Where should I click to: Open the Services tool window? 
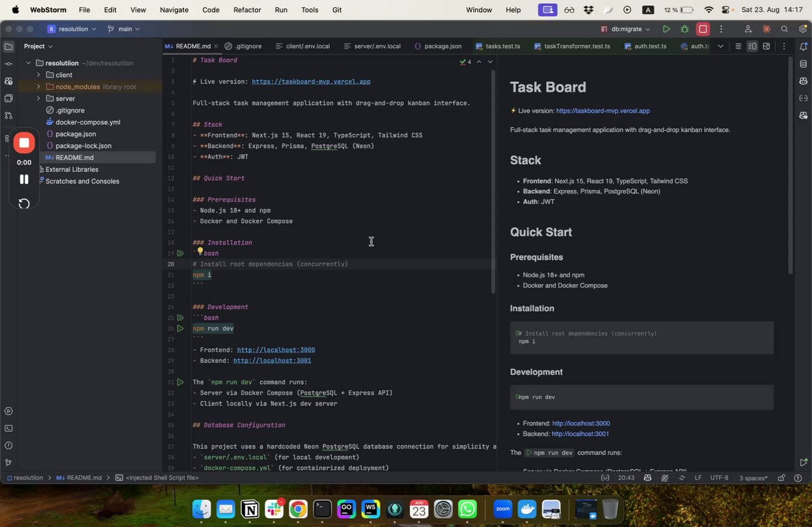point(8,412)
